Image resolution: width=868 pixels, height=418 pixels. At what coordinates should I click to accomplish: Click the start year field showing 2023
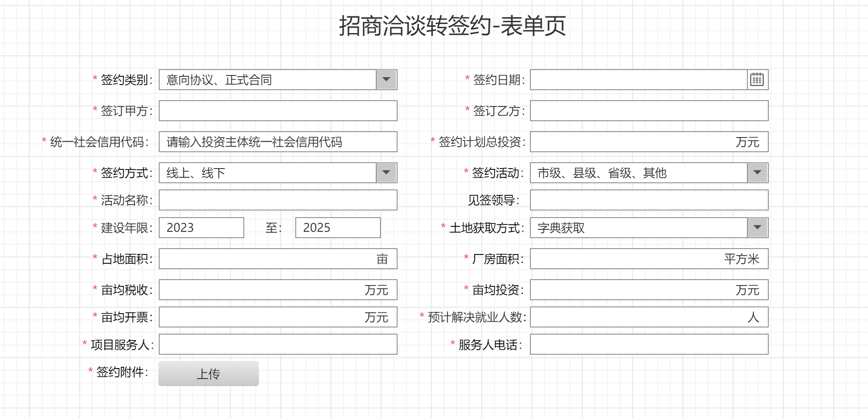(201, 228)
